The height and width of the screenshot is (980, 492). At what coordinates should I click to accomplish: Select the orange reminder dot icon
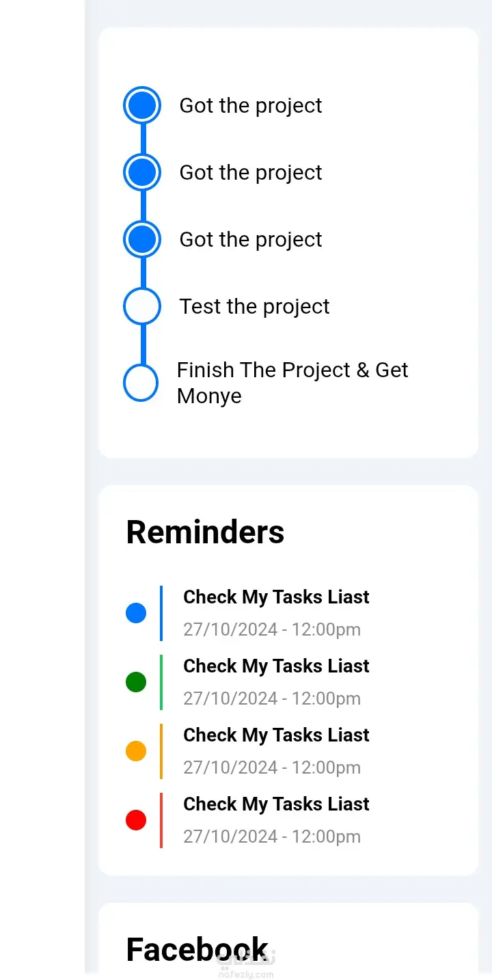[136, 751]
